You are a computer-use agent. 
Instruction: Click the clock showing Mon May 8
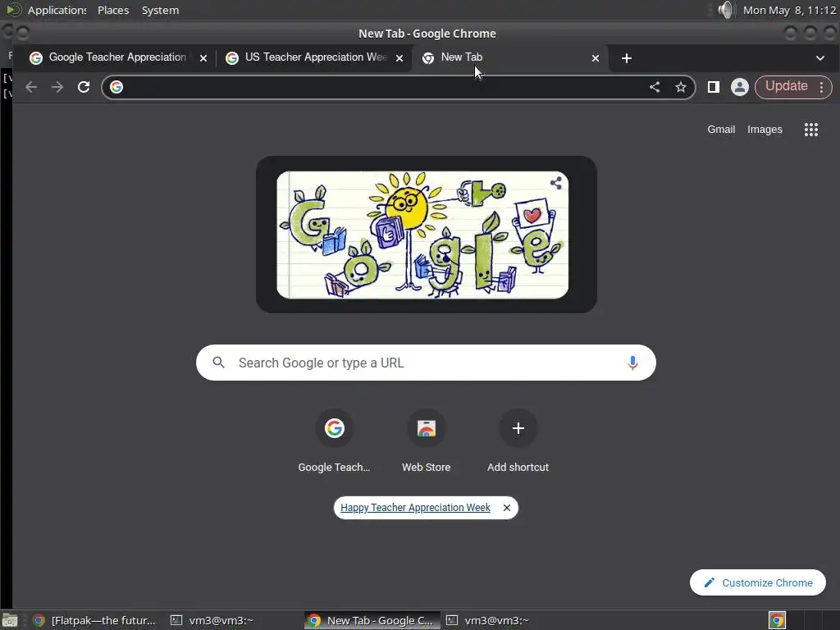click(x=789, y=10)
